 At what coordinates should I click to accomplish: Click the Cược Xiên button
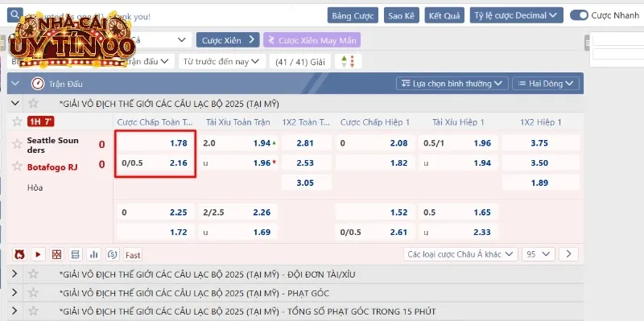click(228, 40)
